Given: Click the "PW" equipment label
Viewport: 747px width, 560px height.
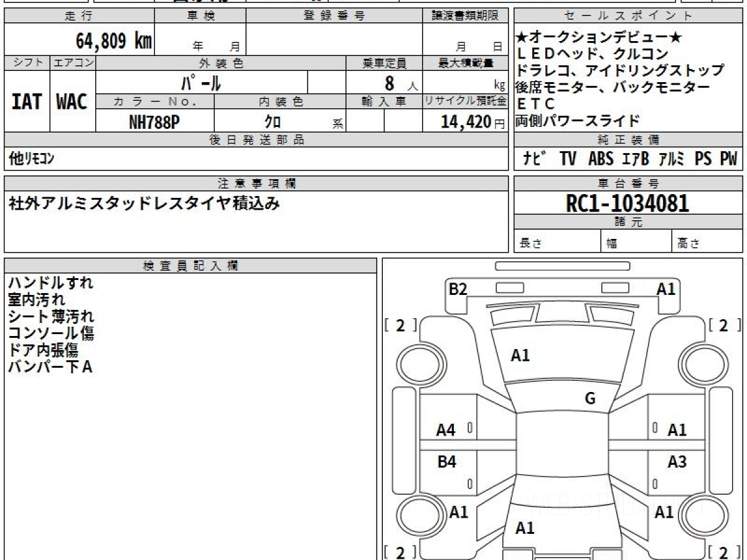Looking at the screenshot, I should [x=728, y=159].
